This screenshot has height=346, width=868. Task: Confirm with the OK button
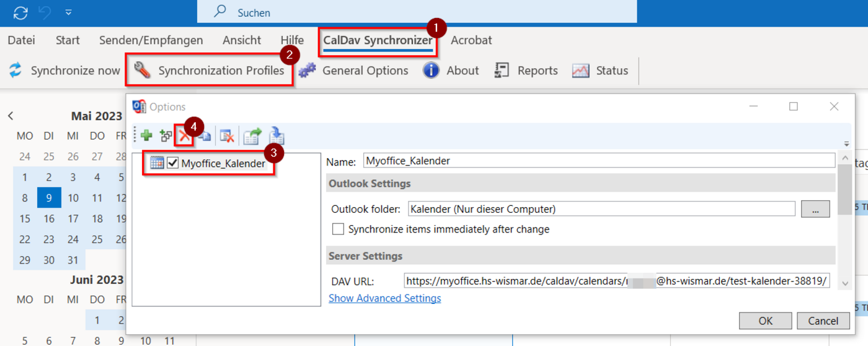pyautogui.click(x=766, y=321)
